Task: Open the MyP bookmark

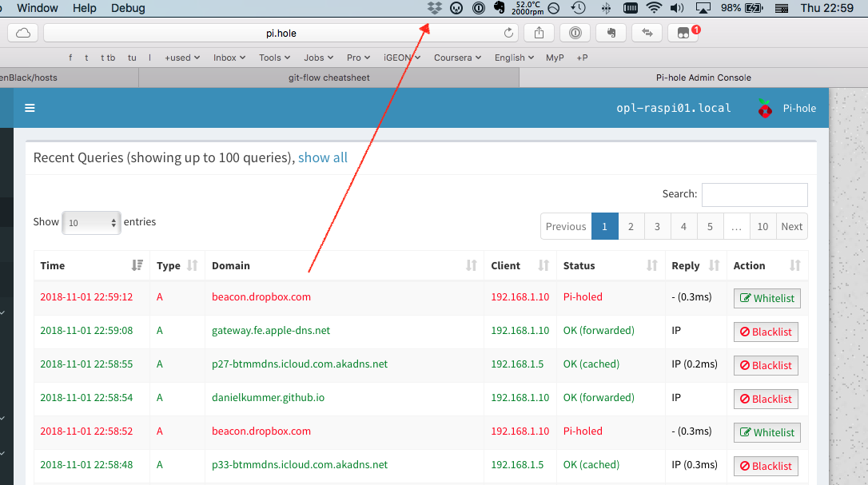Action: (x=555, y=58)
